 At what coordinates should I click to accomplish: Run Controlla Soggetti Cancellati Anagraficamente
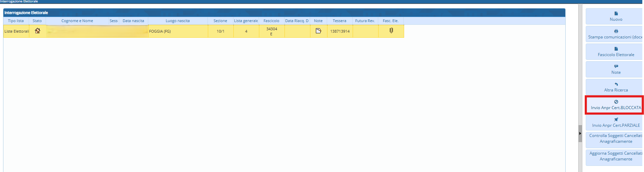coord(615,138)
